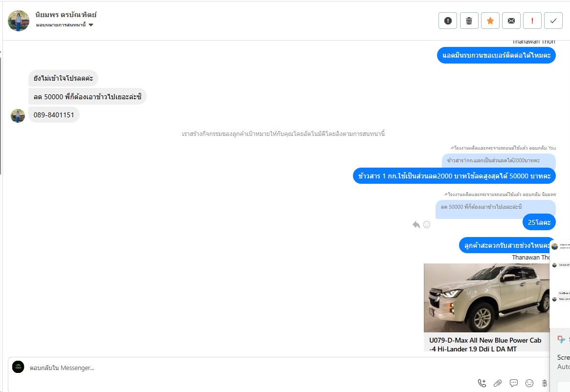Open saved replies speech bubble icon
This screenshot has height=392, width=570.
click(x=514, y=383)
